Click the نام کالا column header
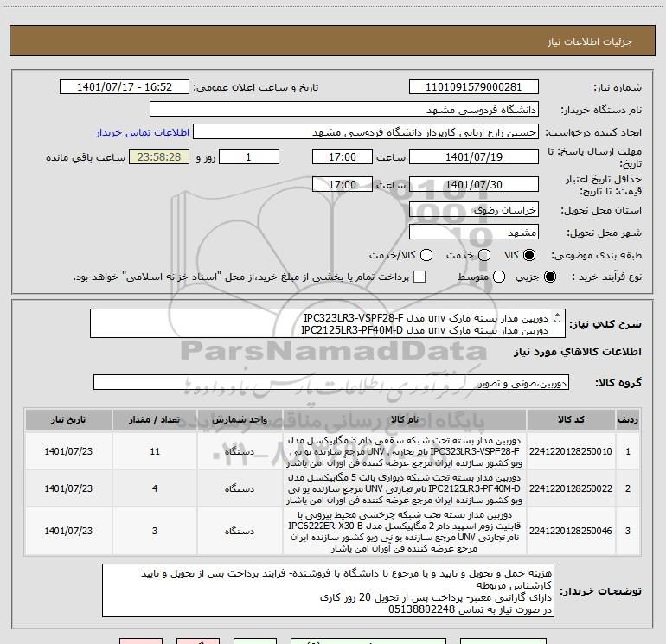The image size is (666, 644). 405,419
